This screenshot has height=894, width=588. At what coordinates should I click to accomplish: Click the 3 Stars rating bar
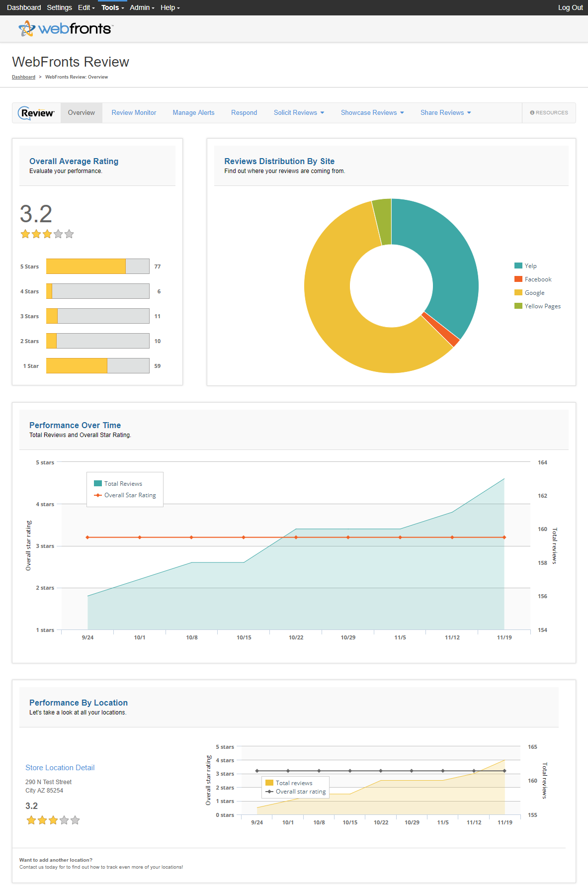tap(98, 316)
